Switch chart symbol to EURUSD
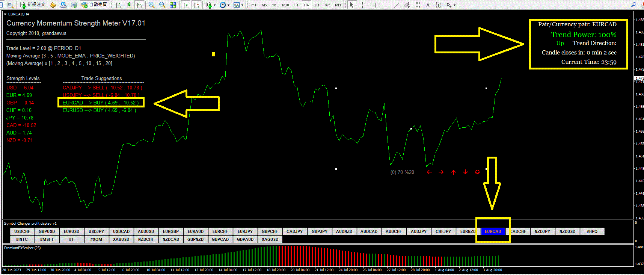 pyautogui.click(x=72, y=231)
